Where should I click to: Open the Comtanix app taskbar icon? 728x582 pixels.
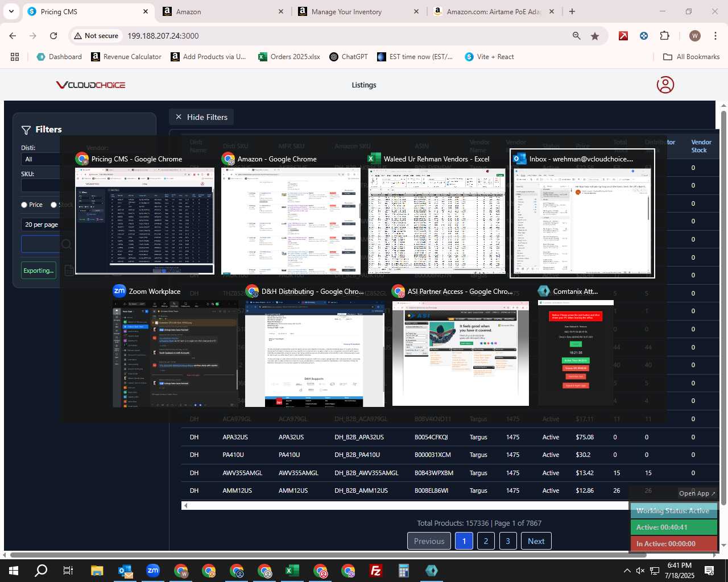point(432,571)
